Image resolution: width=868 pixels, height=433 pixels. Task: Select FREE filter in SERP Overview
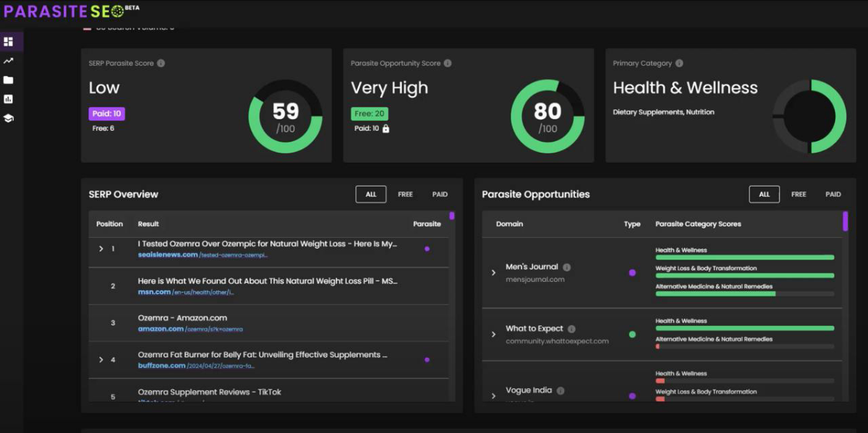(x=406, y=194)
